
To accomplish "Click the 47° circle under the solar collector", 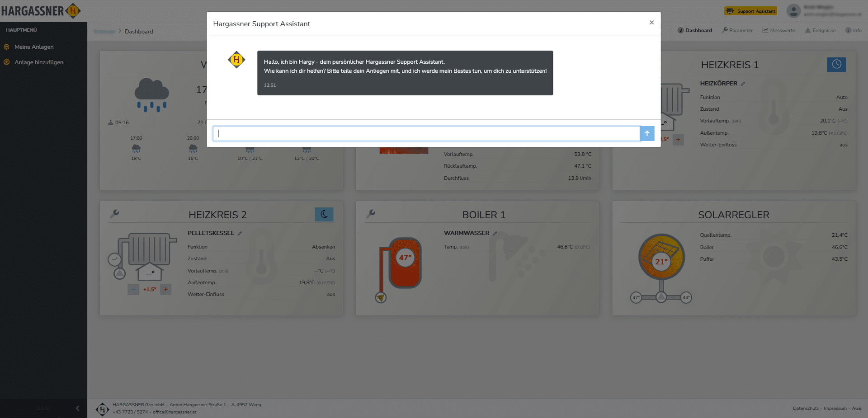I will pos(636,297).
